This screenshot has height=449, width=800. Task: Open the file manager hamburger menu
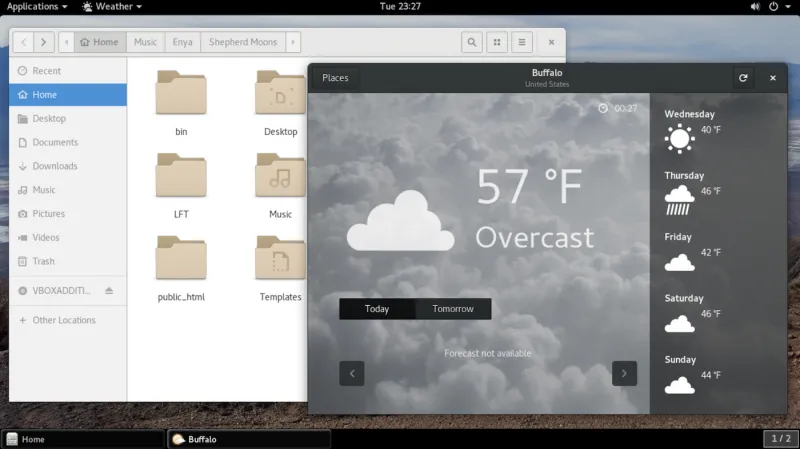tap(521, 43)
